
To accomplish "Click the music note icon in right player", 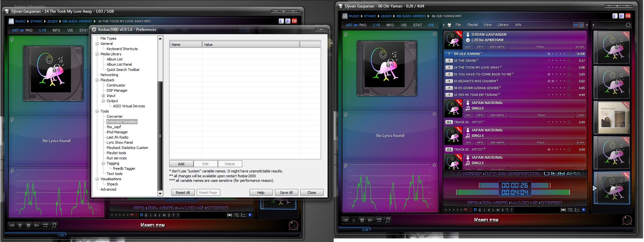I will coord(387,220).
